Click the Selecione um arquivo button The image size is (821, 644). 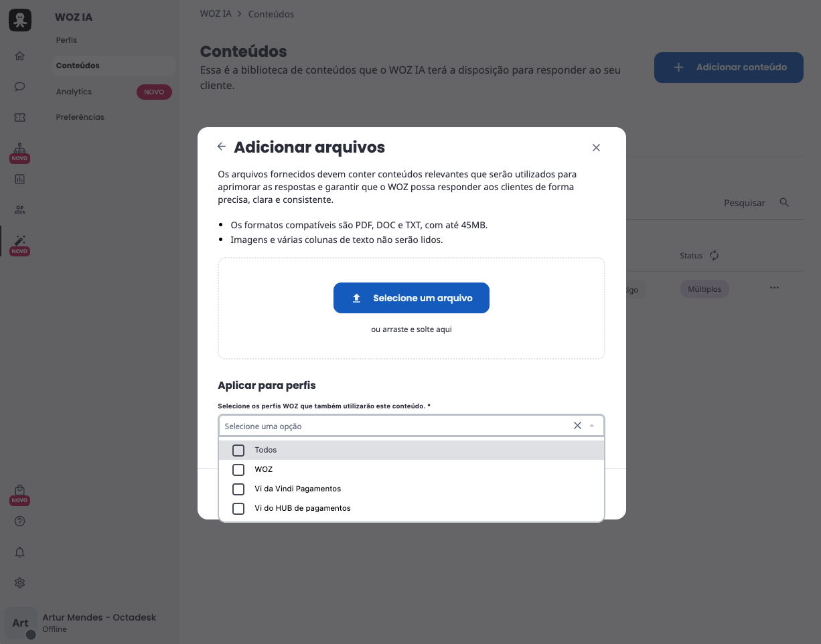(411, 298)
